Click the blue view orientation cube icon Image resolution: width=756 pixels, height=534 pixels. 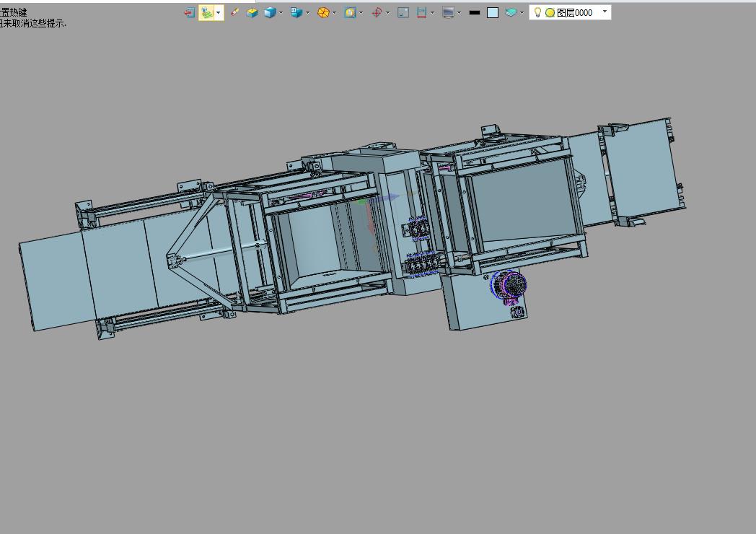click(x=296, y=12)
